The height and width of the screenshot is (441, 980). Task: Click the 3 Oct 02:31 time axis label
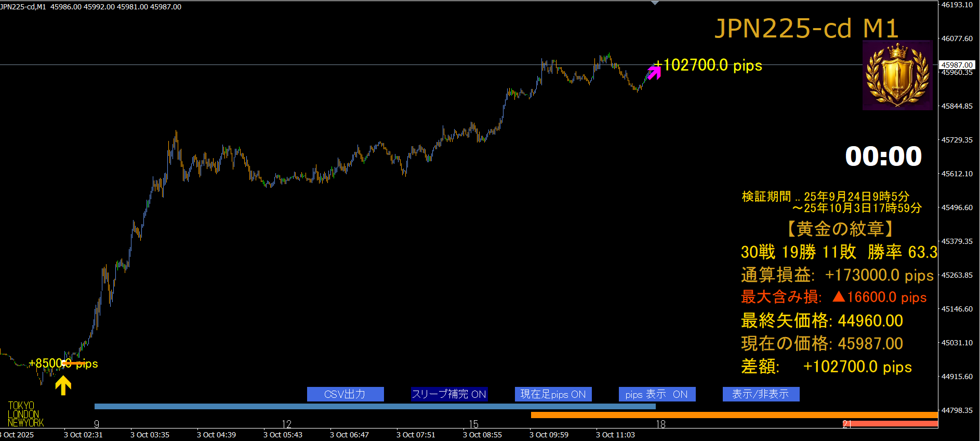click(83, 435)
